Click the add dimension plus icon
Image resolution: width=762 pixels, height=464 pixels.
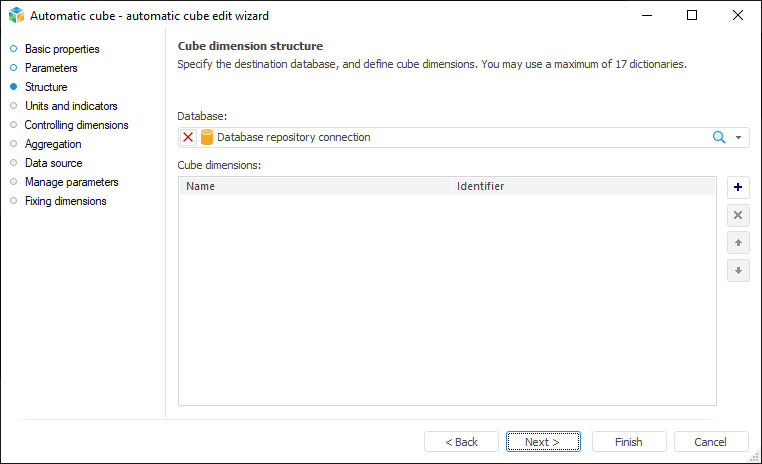tap(738, 188)
